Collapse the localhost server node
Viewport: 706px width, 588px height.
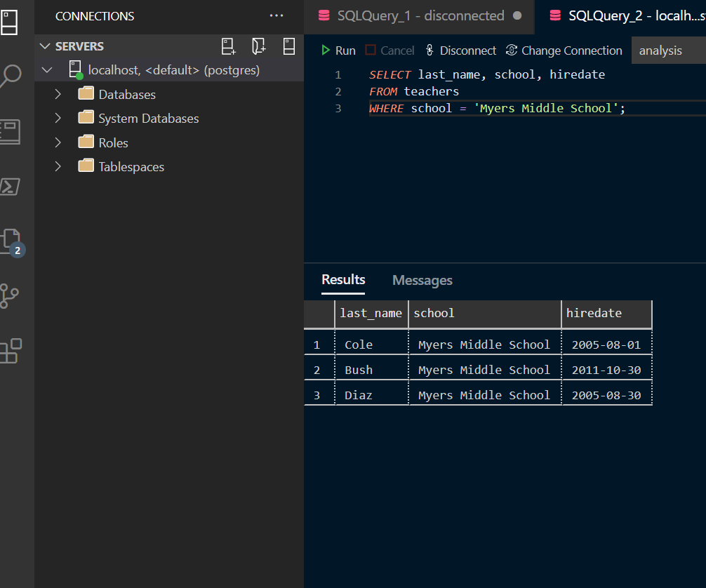pyautogui.click(x=47, y=70)
